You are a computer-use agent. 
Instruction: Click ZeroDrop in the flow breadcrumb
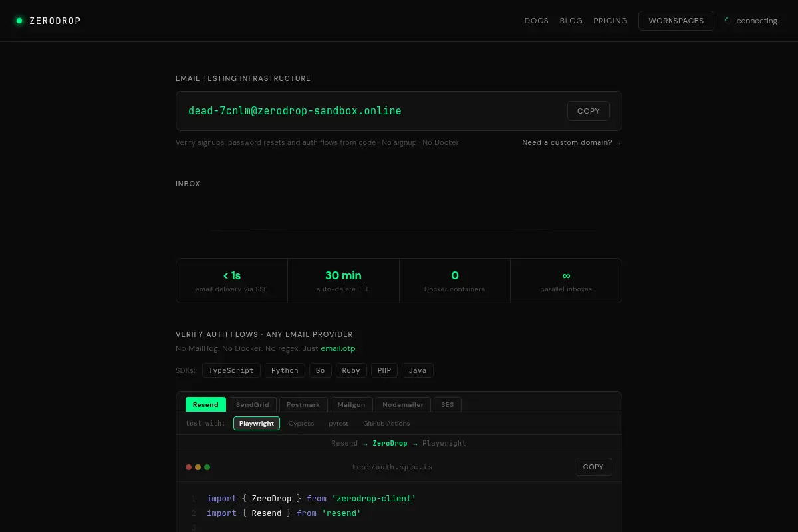[x=390, y=443]
